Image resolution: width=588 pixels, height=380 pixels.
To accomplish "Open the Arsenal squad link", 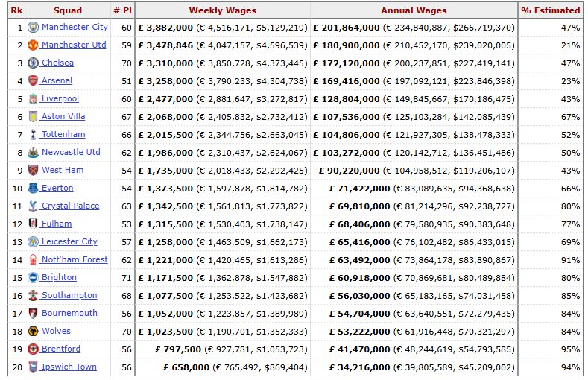I will (x=57, y=80).
